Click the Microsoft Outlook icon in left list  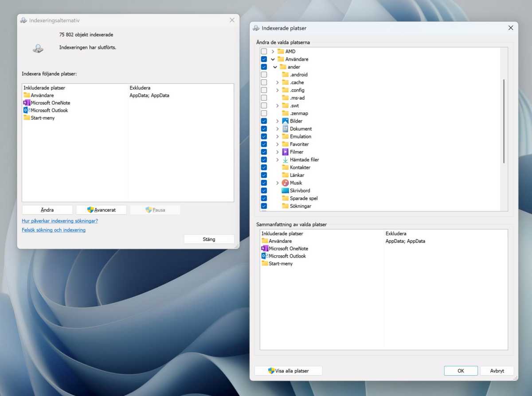pos(27,110)
